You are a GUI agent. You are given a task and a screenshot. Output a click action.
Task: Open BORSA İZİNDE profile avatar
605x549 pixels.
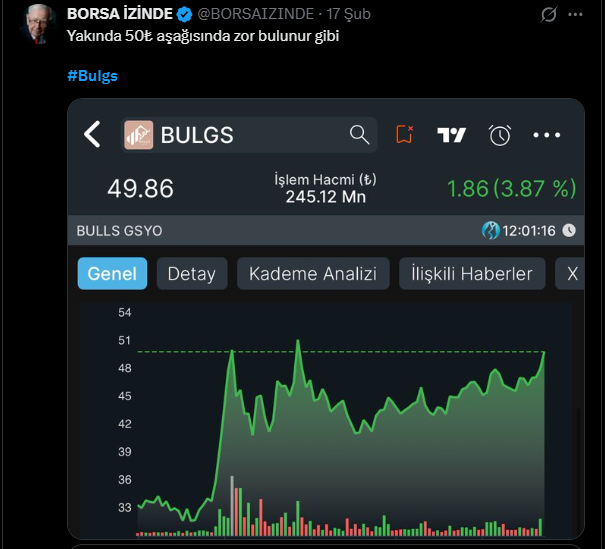click(x=39, y=23)
